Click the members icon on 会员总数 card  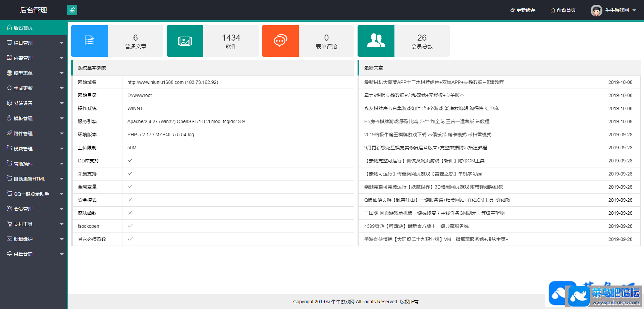(x=376, y=41)
